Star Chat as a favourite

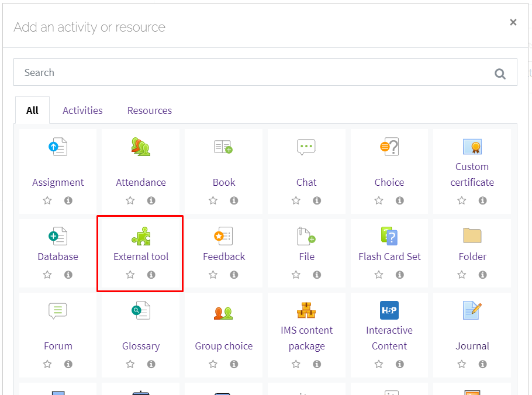pyautogui.click(x=296, y=200)
